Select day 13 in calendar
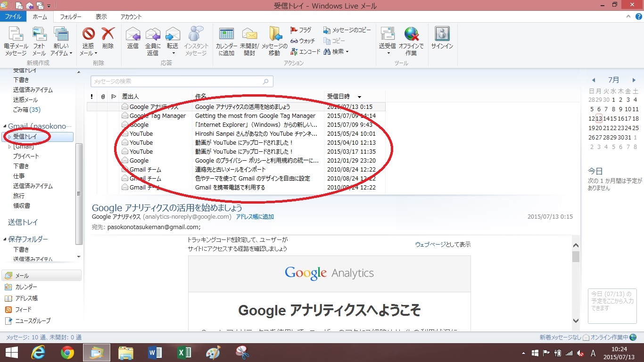The width and height of the screenshot is (644, 362). pyautogui.click(x=599, y=118)
